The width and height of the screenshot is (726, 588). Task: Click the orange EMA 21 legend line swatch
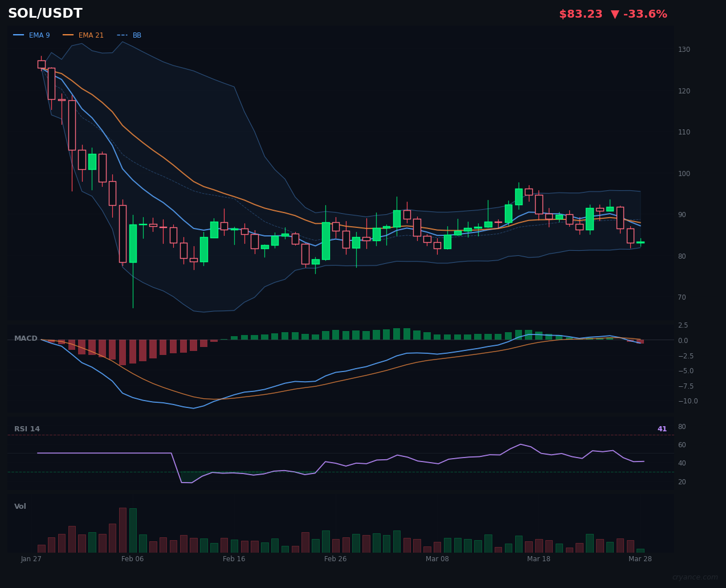click(x=68, y=35)
